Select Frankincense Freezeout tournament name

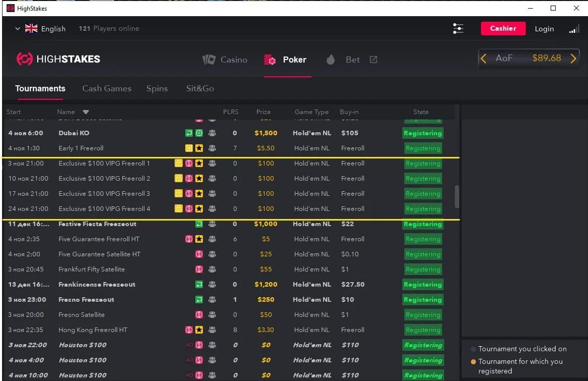point(97,284)
